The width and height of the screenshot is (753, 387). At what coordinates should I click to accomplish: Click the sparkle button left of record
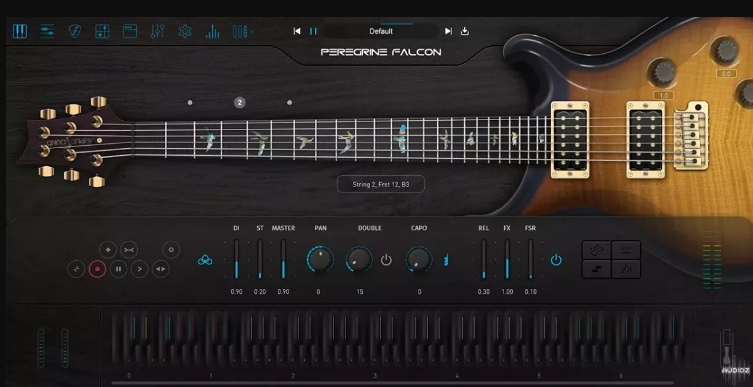click(x=76, y=269)
